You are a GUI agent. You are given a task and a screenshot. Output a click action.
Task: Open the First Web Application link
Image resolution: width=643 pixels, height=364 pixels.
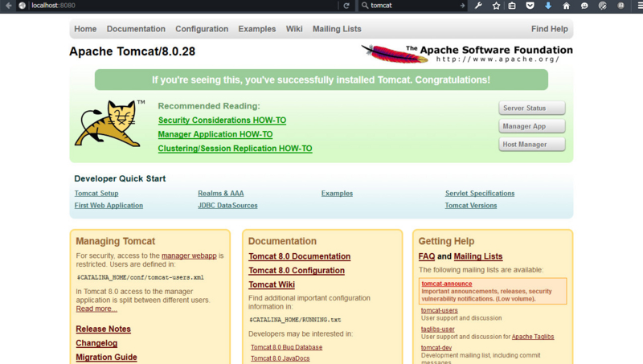(x=109, y=206)
